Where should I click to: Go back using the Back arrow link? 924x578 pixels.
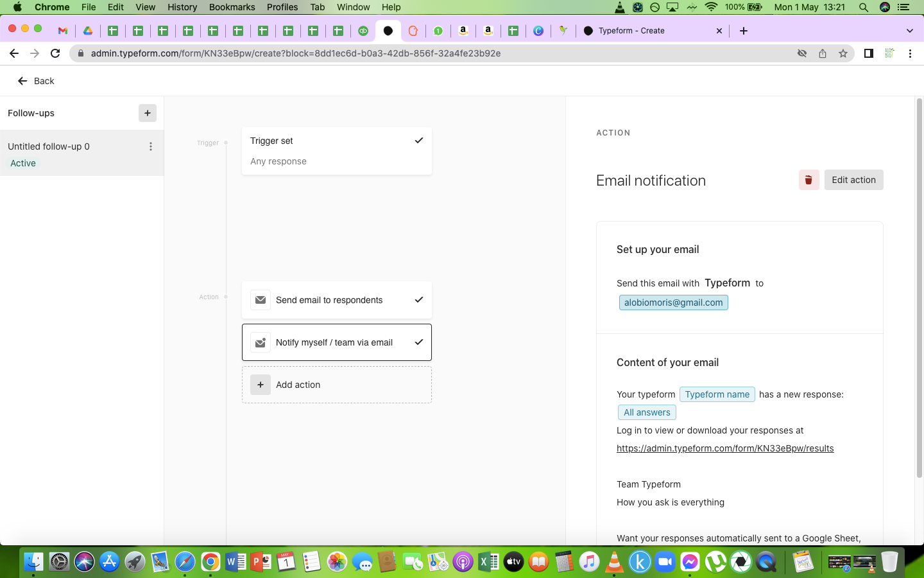tap(35, 81)
